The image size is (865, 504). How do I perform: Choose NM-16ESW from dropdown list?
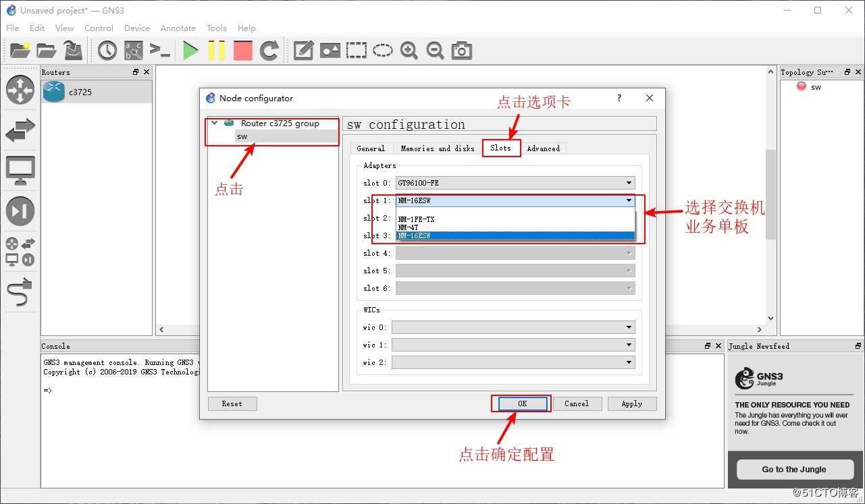pyautogui.click(x=515, y=235)
